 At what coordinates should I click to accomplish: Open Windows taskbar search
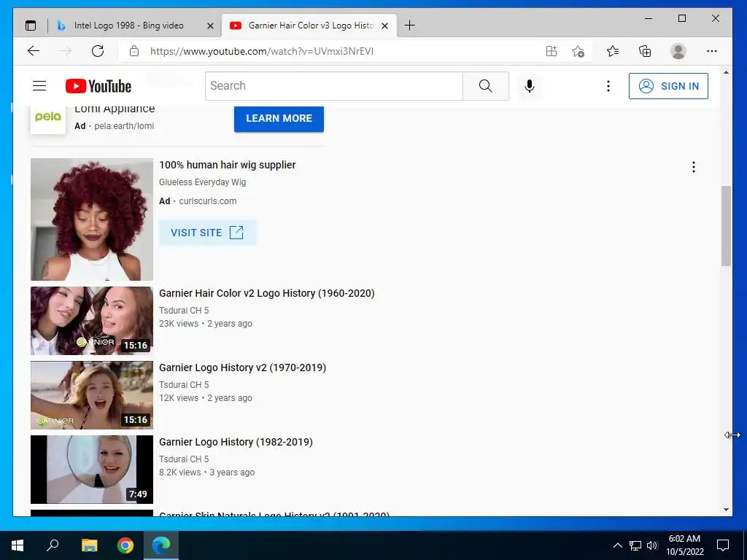click(x=53, y=545)
